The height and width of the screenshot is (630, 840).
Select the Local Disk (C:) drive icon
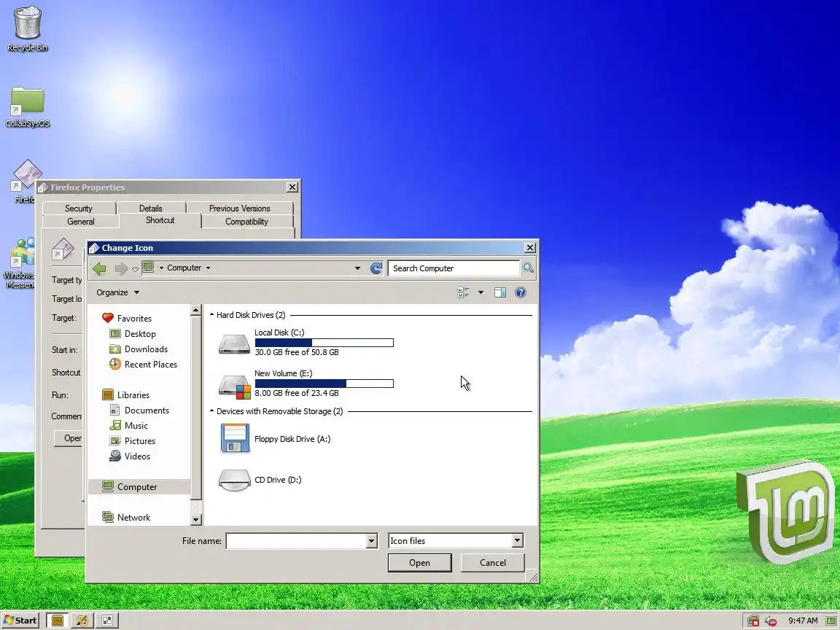pyautogui.click(x=234, y=343)
